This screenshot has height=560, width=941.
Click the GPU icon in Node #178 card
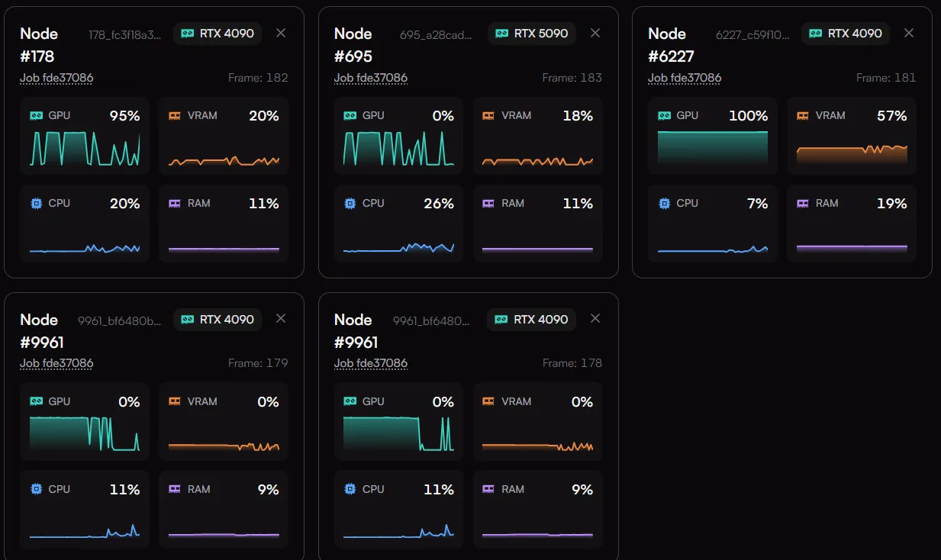[36, 116]
